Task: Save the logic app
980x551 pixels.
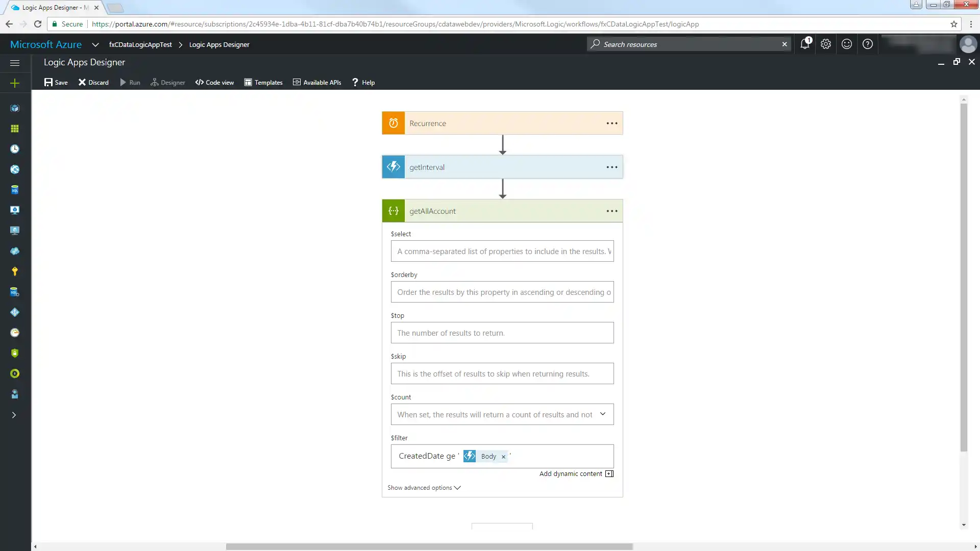Action: click(x=56, y=82)
